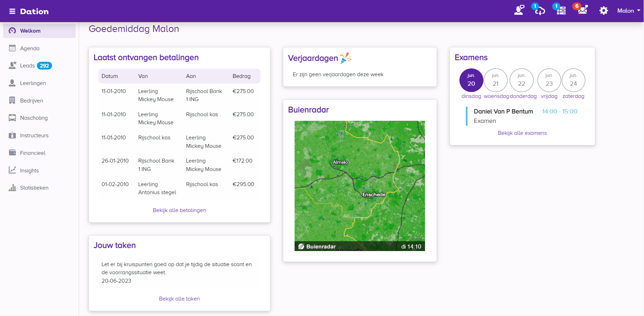Click the Leerlingen person icon

(x=12, y=83)
